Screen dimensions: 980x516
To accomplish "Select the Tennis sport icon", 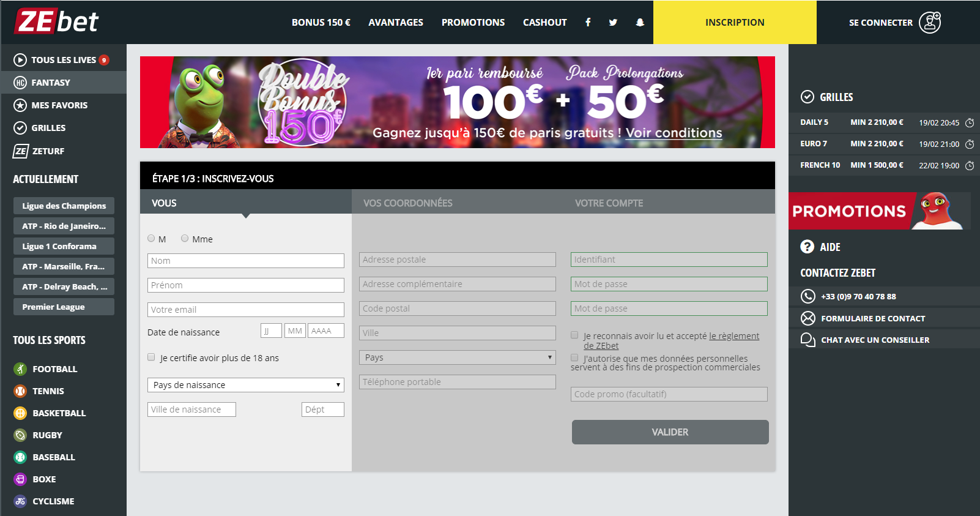I will [20, 391].
